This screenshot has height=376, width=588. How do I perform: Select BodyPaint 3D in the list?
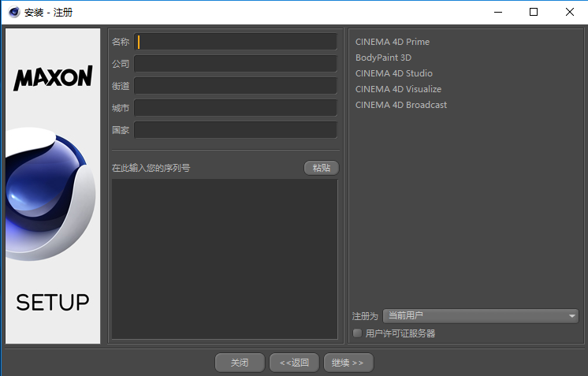(383, 58)
